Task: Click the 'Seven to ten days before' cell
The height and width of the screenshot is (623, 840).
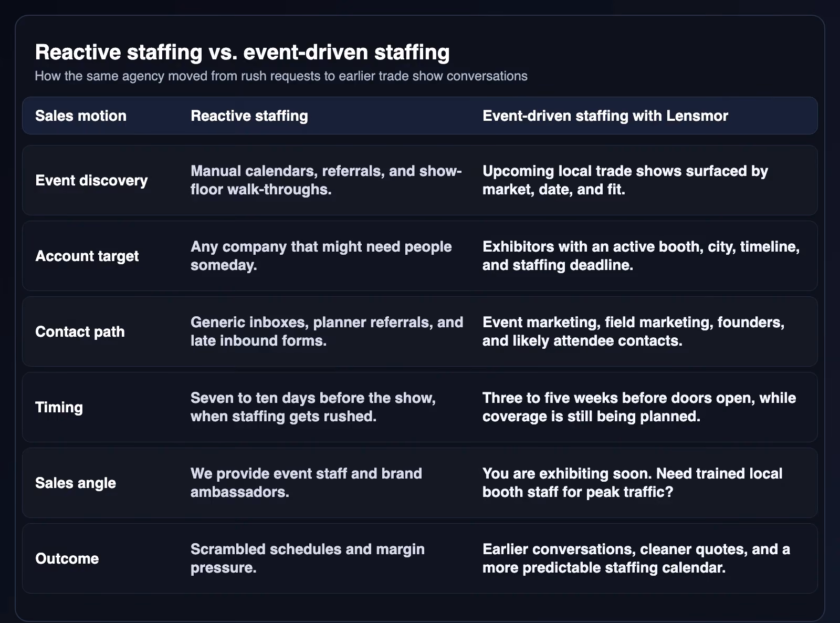Action: [x=313, y=407]
